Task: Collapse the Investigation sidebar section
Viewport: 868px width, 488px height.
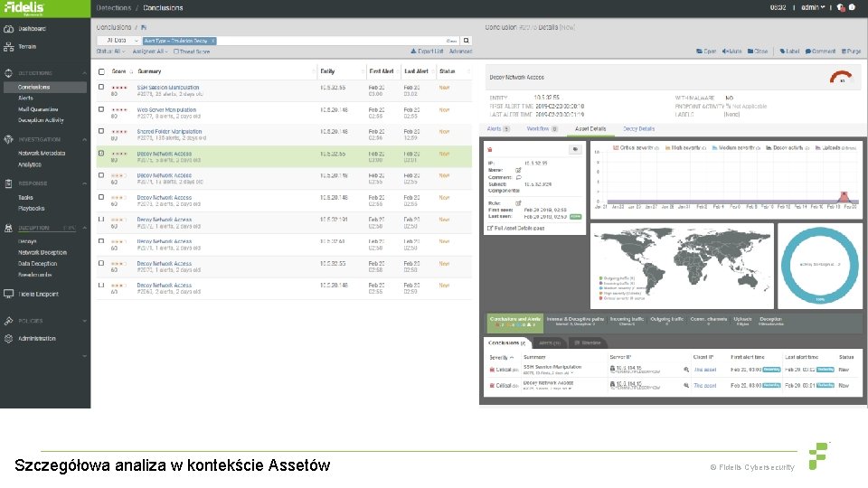Action: (x=84, y=139)
